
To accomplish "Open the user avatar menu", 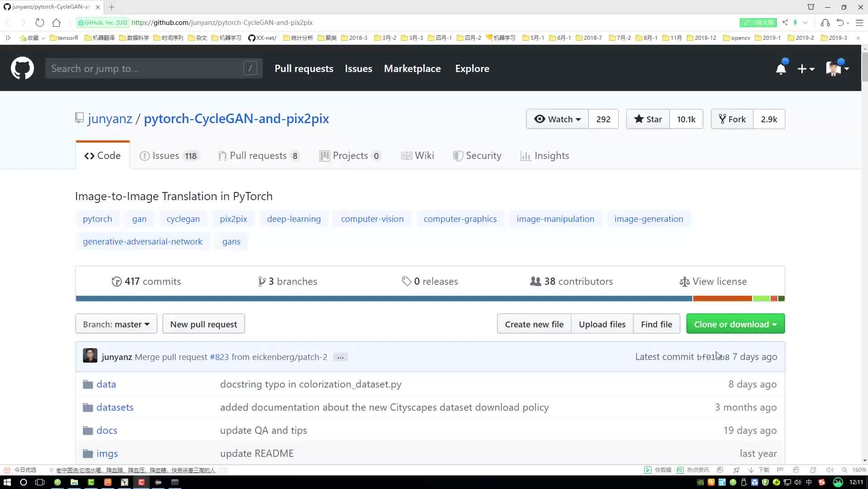I will (x=837, y=69).
